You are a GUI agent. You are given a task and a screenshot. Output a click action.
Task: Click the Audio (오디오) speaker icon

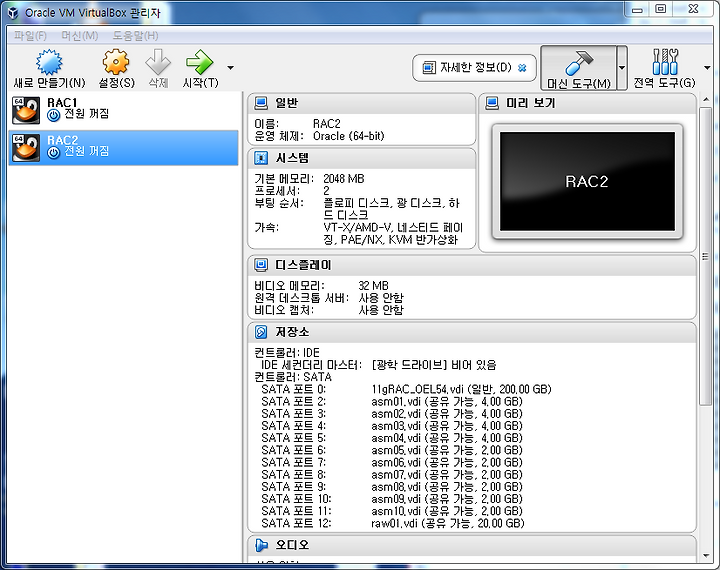pyautogui.click(x=261, y=545)
